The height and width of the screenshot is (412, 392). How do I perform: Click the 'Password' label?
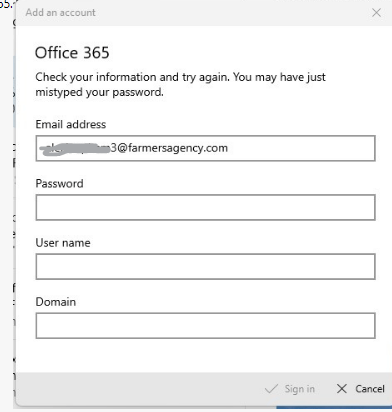pos(59,184)
